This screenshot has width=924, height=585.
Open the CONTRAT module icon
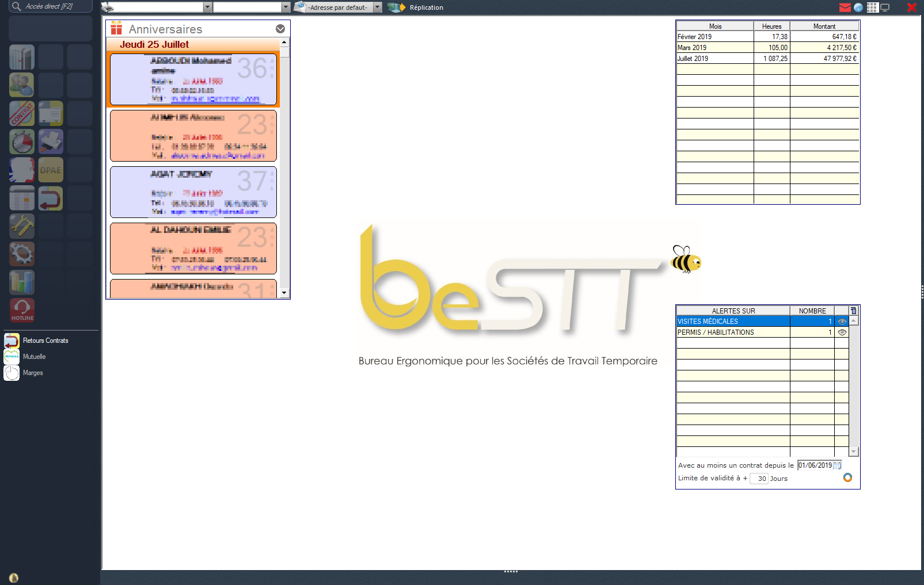point(22,114)
